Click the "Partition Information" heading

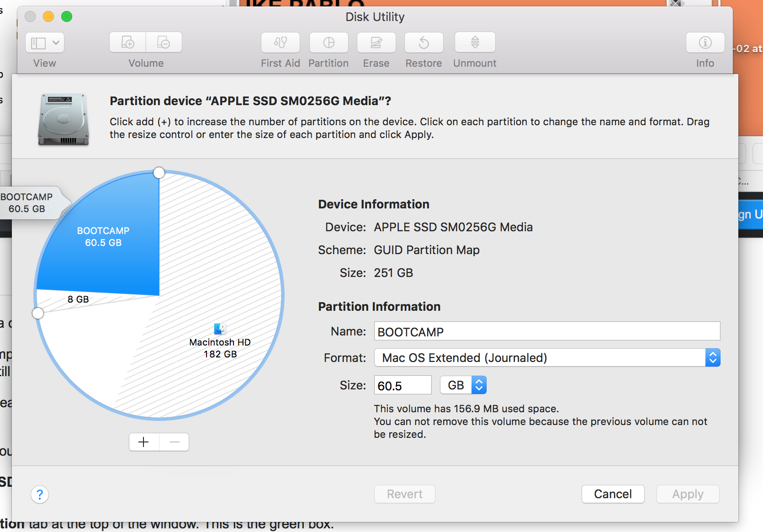click(379, 307)
